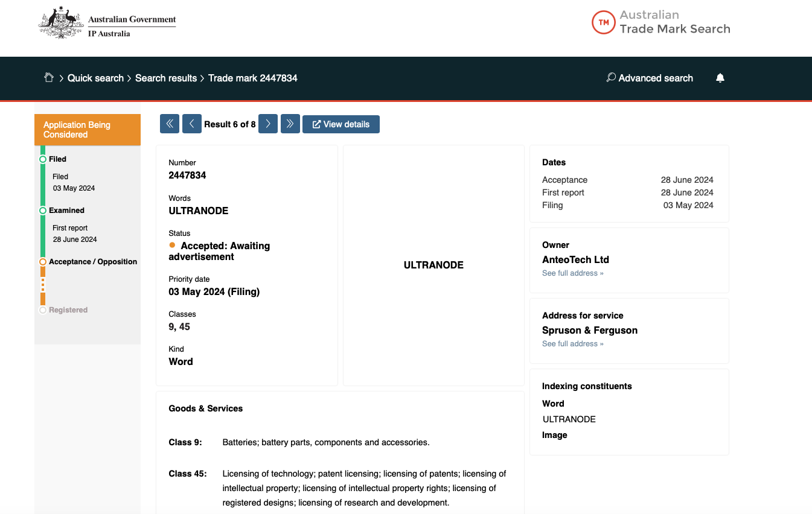Click the Class 9 goods description
Image resolution: width=812 pixels, height=514 pixels.
point(326,442)
